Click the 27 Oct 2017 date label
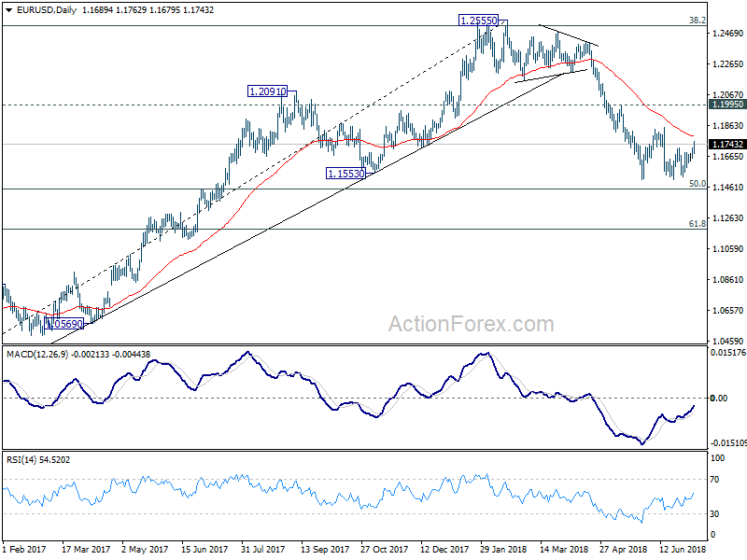Image resolution: width=747 pixels, height=560 pixels. (x=384, y=549)
